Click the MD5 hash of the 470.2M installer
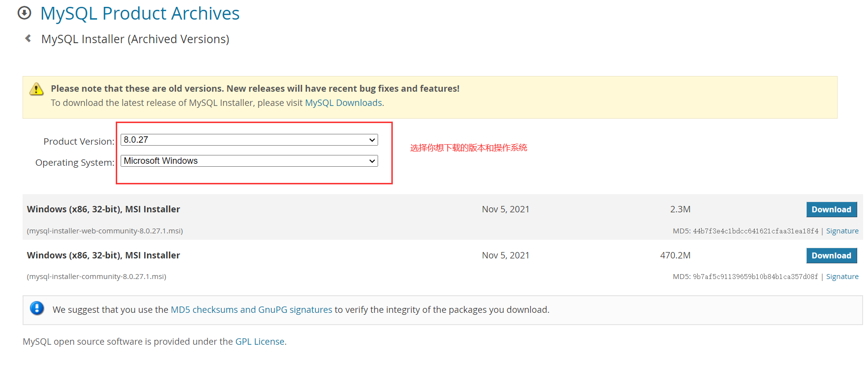Viewport: 868px width, 381px height. (x=755, y=277)
